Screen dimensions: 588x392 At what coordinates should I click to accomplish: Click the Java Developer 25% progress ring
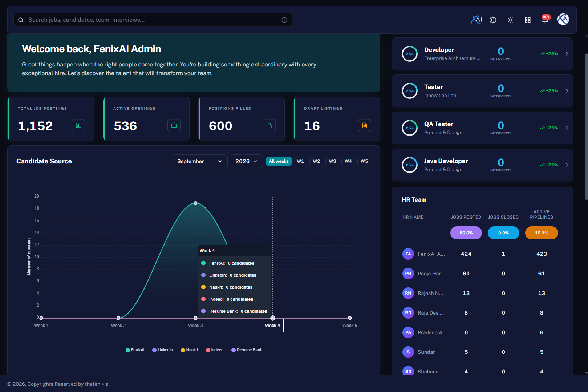click(410, 165)
